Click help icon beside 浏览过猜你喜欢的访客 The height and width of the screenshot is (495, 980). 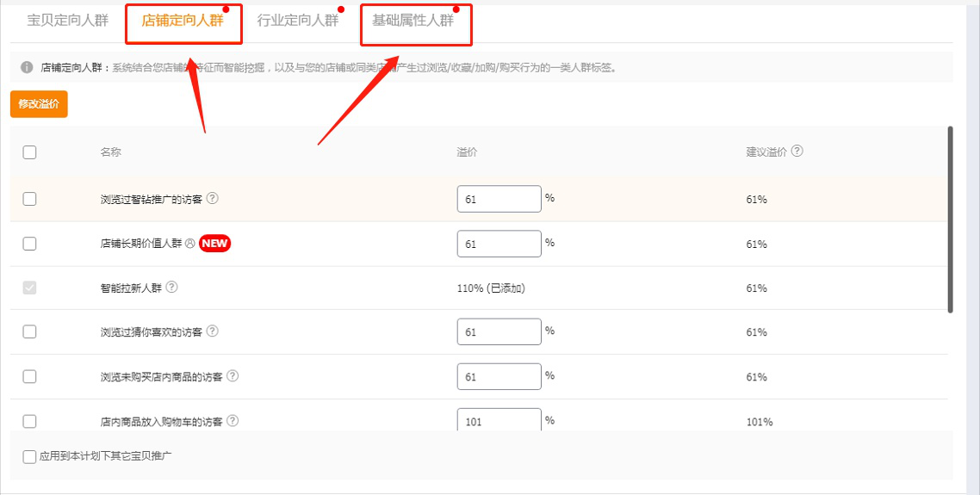213,331
